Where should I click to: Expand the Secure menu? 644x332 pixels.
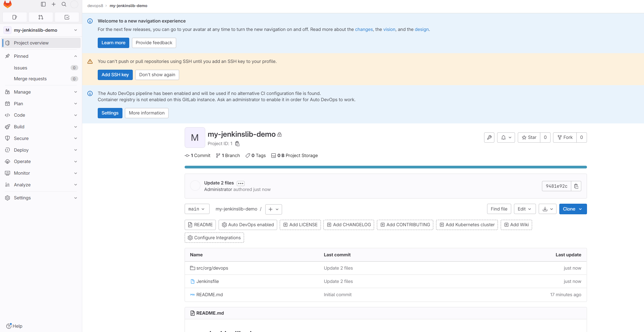click(x=41, y=138)
